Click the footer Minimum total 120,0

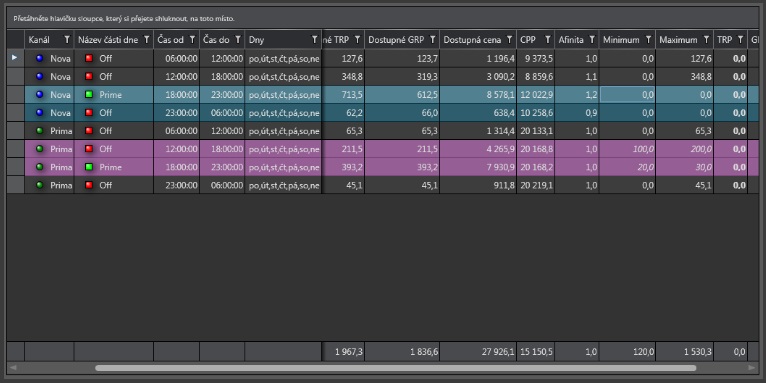coord(627,352)
